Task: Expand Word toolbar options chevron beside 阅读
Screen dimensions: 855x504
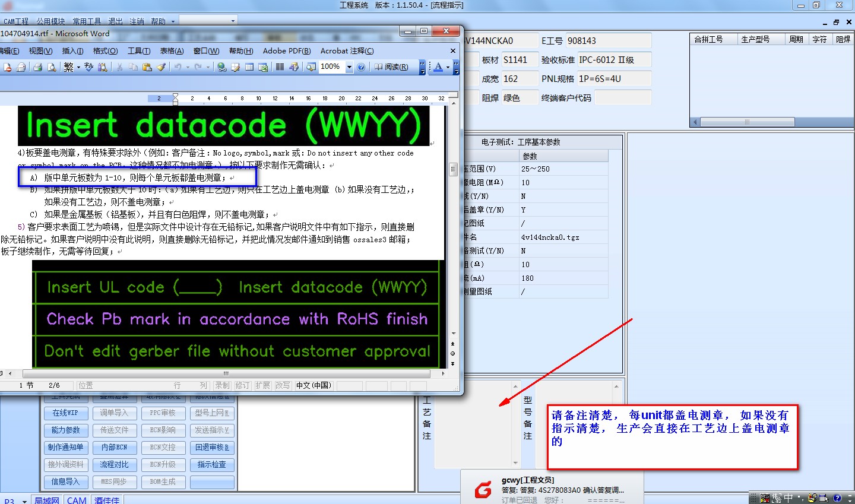Action: [x=422, y=67]
